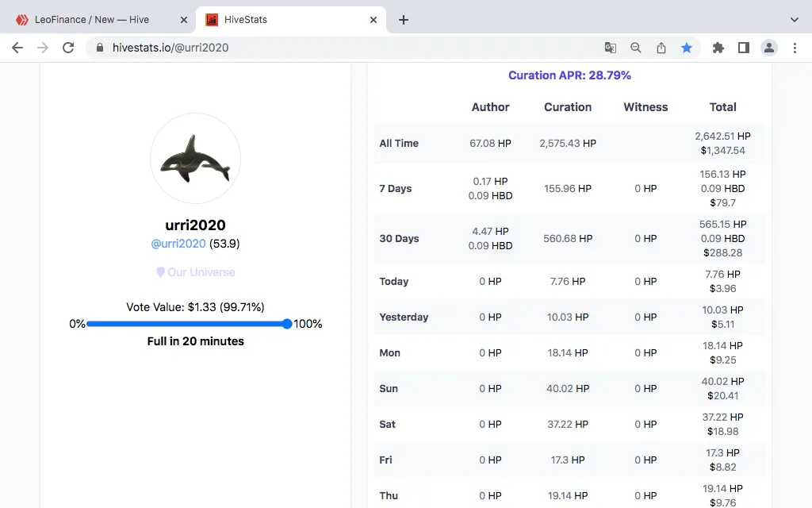
Task: Click the $288.28 30-day total
Action: (723, 253)
